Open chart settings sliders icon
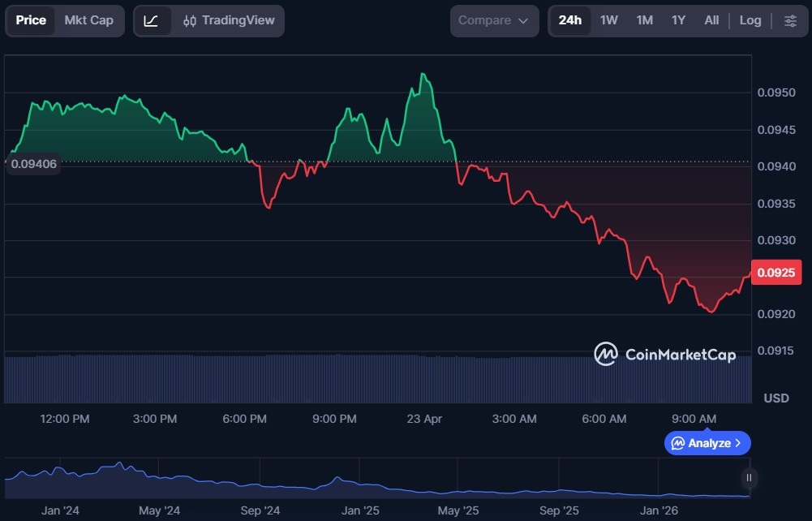Image resolution: width=812 pixels, height=521 pixels. click(790, 21)
